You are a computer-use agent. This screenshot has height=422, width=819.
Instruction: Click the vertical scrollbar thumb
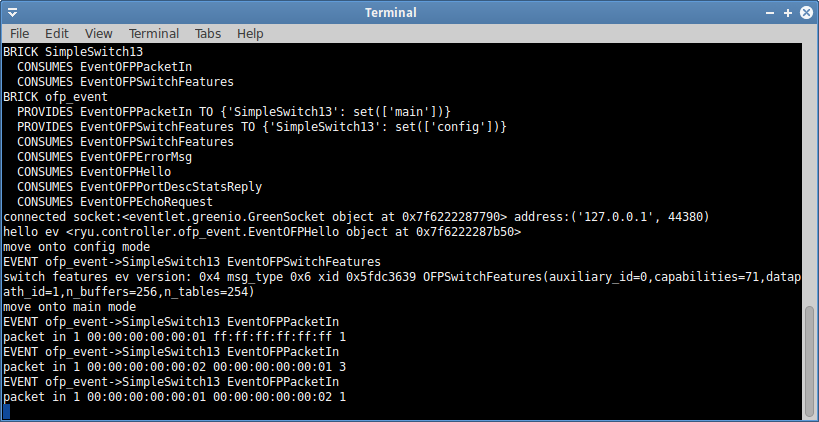point(809,361)
